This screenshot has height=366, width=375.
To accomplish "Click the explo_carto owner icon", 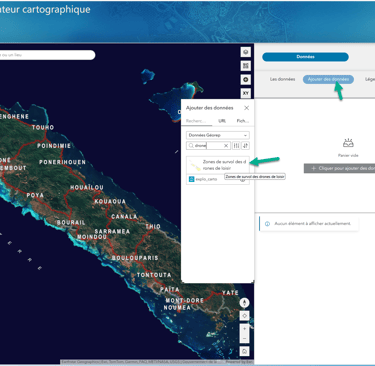I will pyautogui.click(x=191, y=179).
